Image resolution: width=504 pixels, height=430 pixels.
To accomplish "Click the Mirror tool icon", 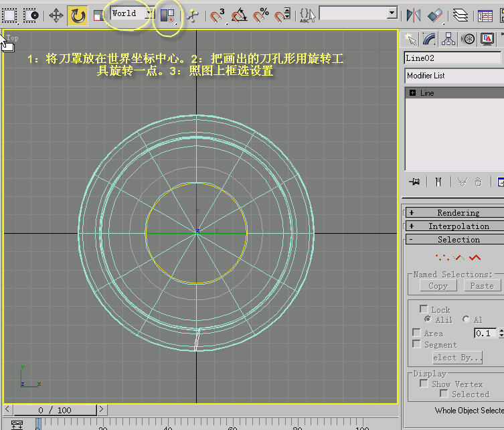I will (414, 15).
